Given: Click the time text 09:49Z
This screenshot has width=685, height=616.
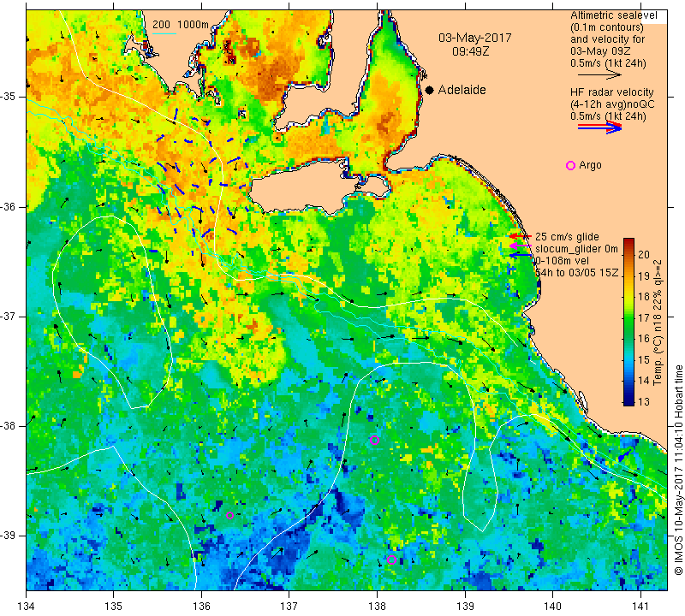Looking at the screenshot, I should (470, 51).
